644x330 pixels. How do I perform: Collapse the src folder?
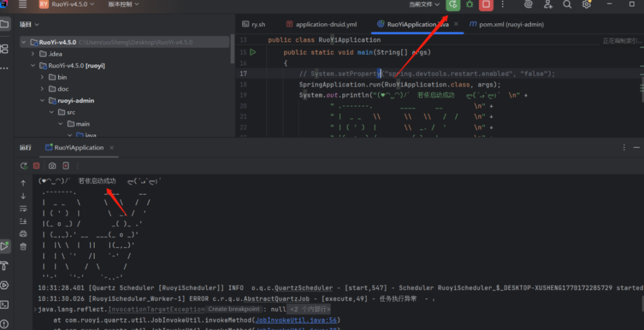point(51,112)
